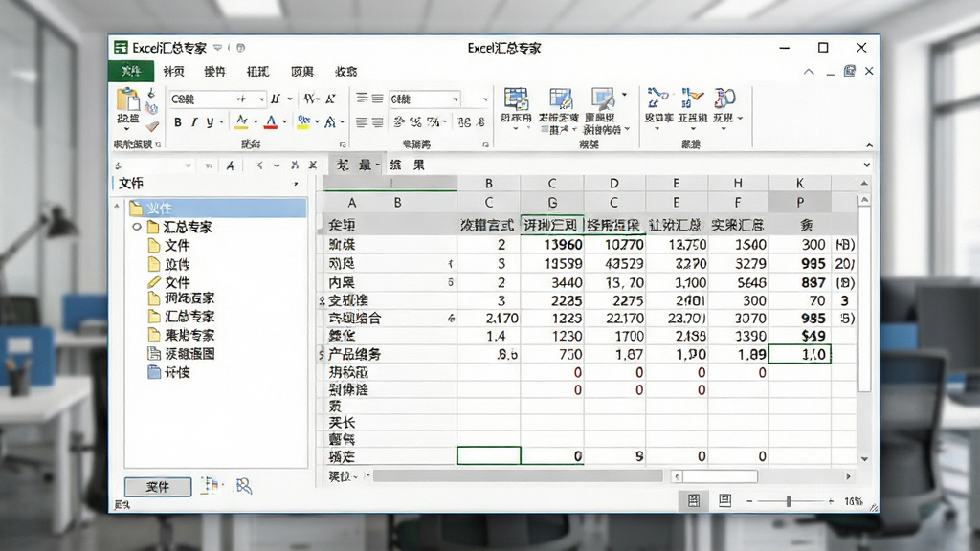Switch to Normal view in the status bar
This screenshot has width=980, height=551.
(x=693, y=500)
